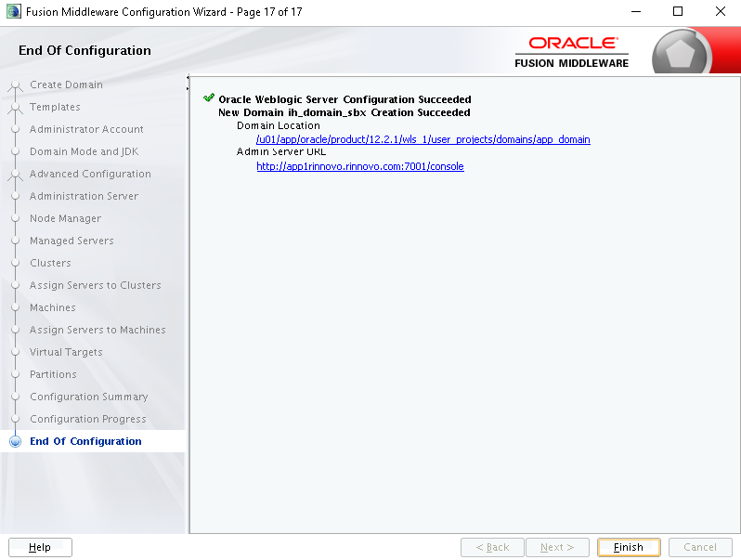Go to Administrator Account step
The image size is (741, 560).
pos(86,129)
